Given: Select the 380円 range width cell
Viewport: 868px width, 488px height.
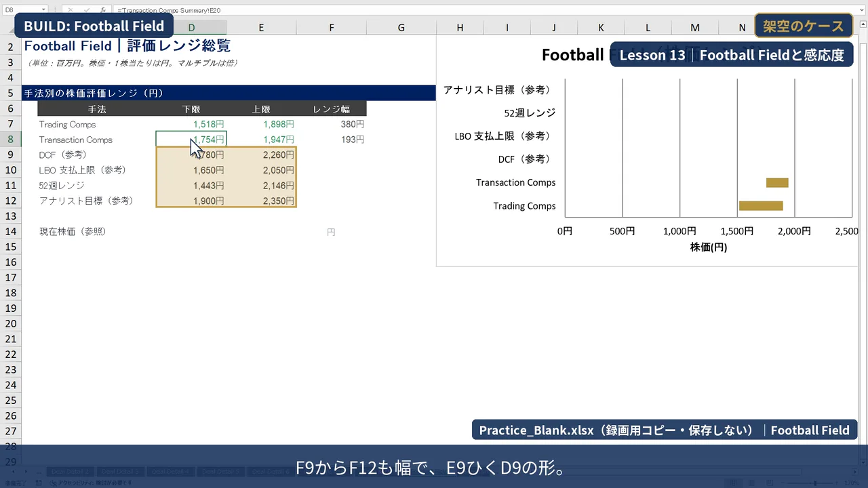Looking at the screenshot, I should coord(332,124).
